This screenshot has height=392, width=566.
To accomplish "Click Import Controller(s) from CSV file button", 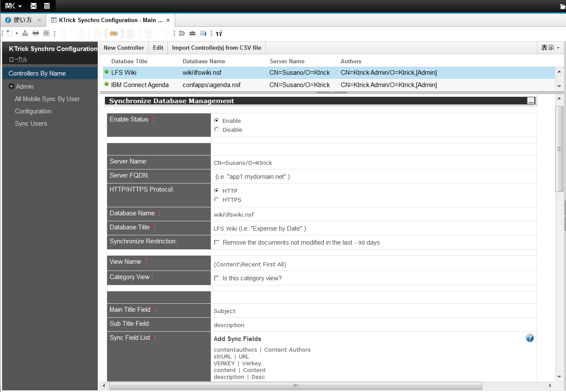I will point(216,48).
